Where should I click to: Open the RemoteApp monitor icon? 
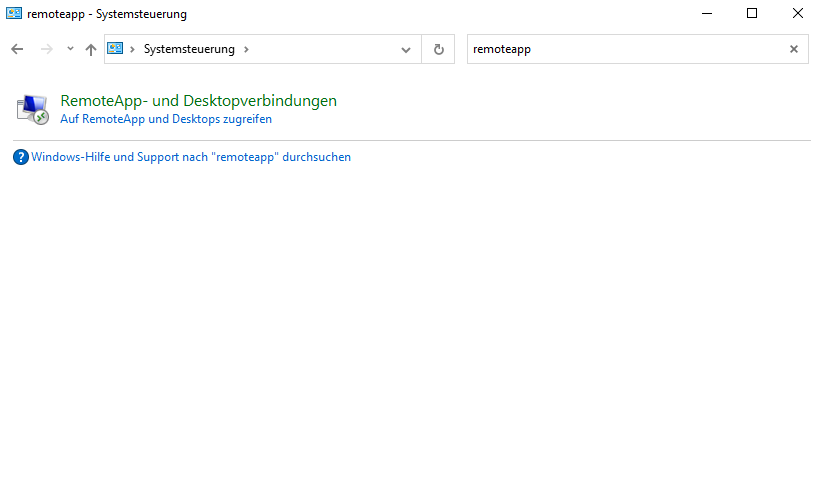pyautogui.click(x=33, y=109)
